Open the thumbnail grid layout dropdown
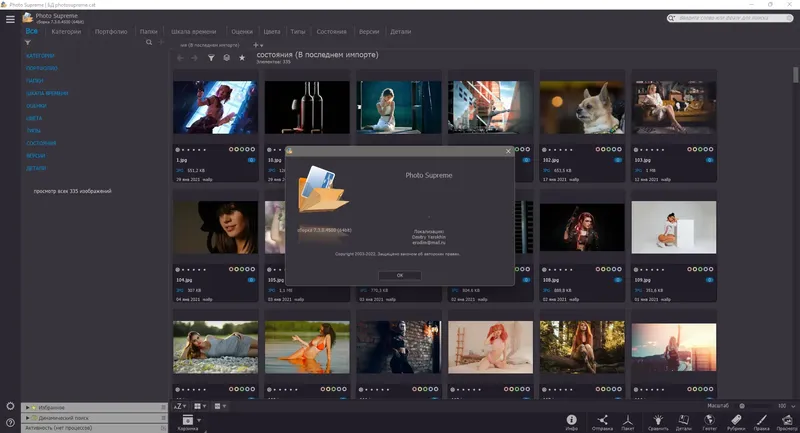800x433 pixels. tap(200, 406)
